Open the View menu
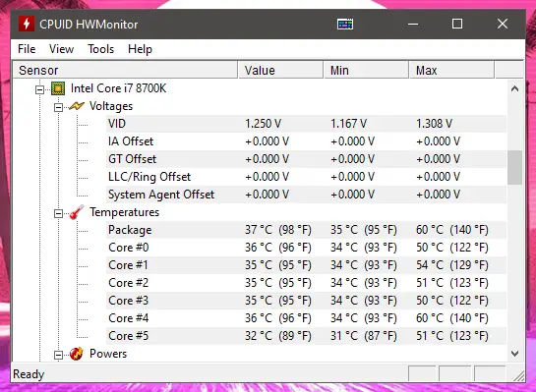The image size is (536, 392). coord(61,49)
